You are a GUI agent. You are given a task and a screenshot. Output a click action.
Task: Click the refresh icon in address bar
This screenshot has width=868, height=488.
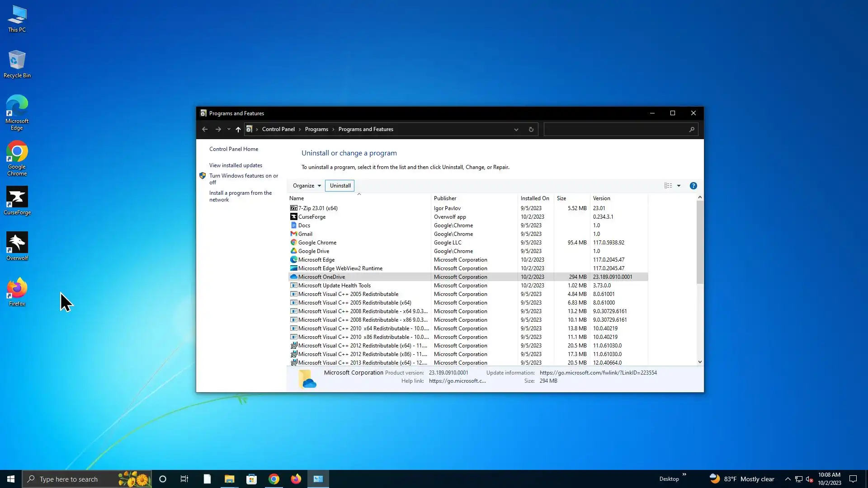tap(531, 130)
